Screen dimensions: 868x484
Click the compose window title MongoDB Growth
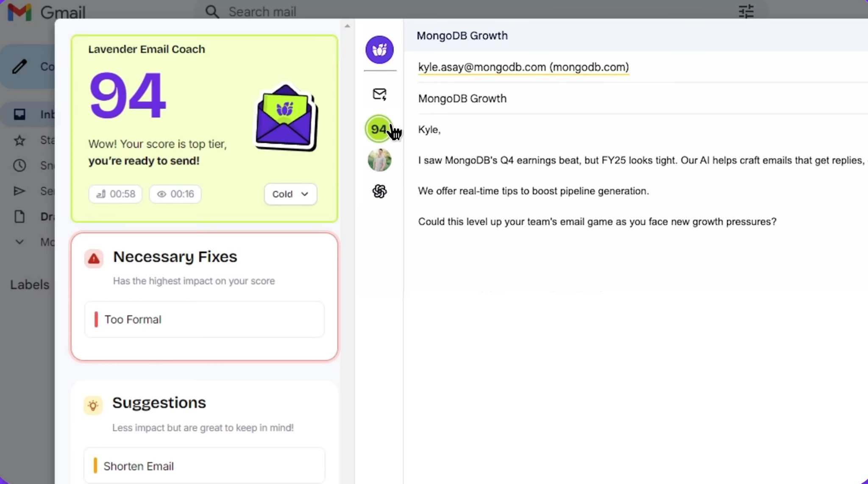pyautogui.click(x=462, y=36)
